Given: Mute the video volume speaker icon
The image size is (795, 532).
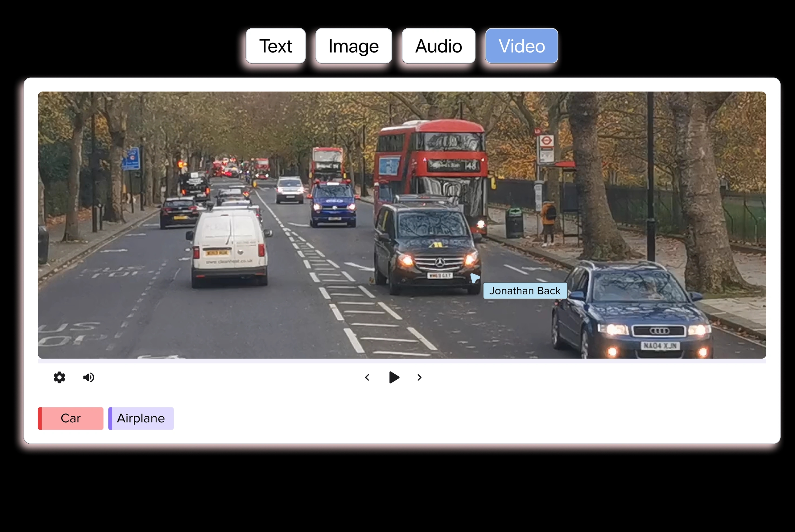Looking at the screenshot, I should tap(89, 377).
